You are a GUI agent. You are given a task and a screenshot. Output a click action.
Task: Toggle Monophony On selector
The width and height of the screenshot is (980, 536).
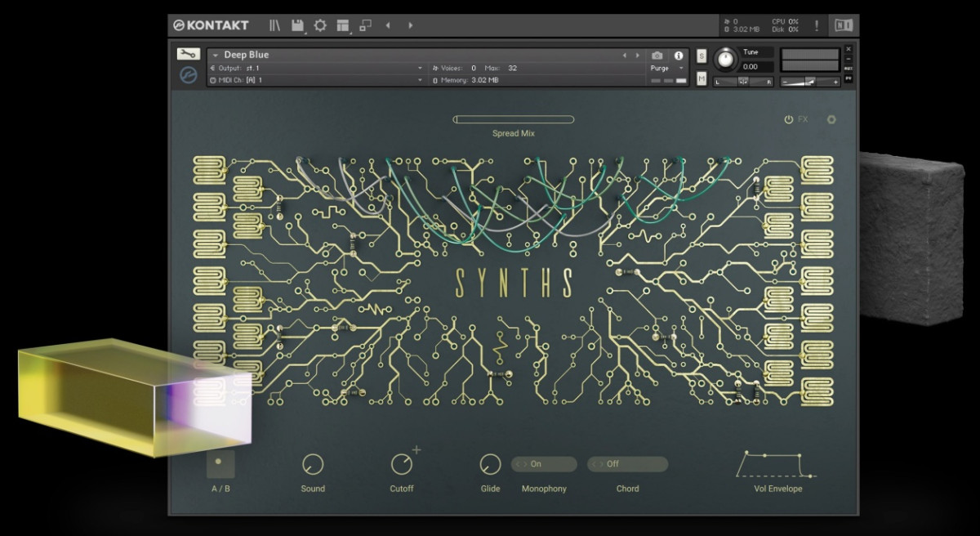click(x=544, y=464)
